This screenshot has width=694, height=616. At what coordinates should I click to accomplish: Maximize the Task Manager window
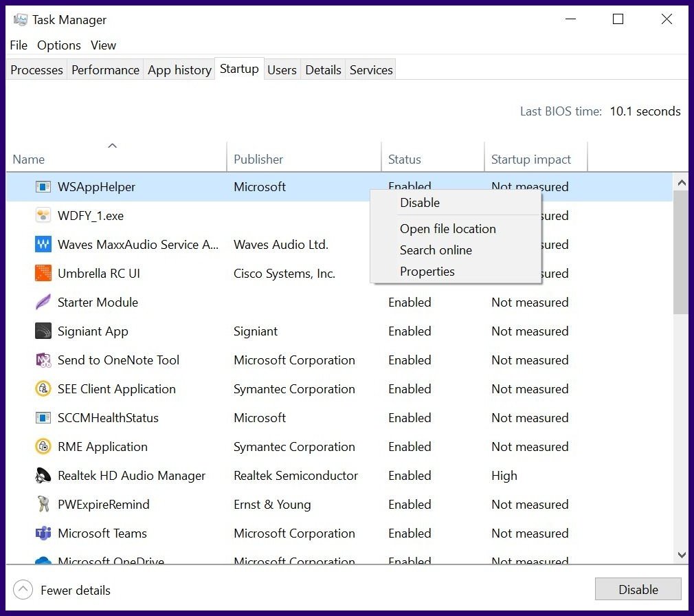click(618, 19)
